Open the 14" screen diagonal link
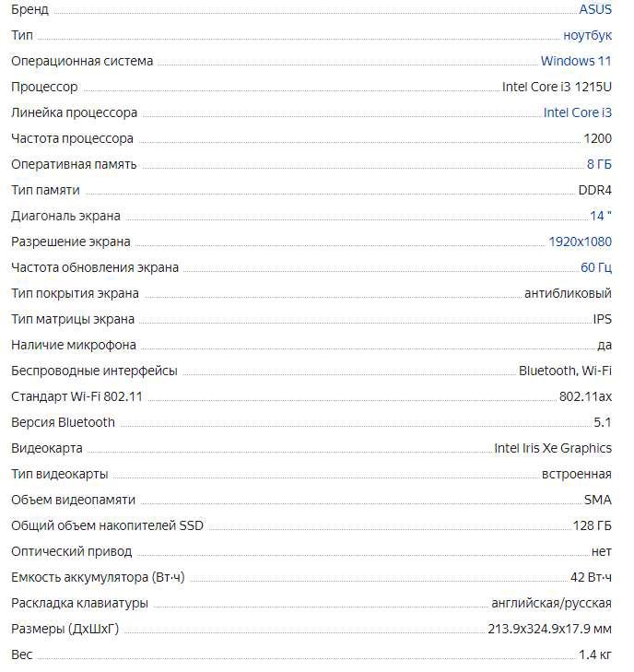Image resolution: width=634 pixels, height=672 pixels. [601, 216]
